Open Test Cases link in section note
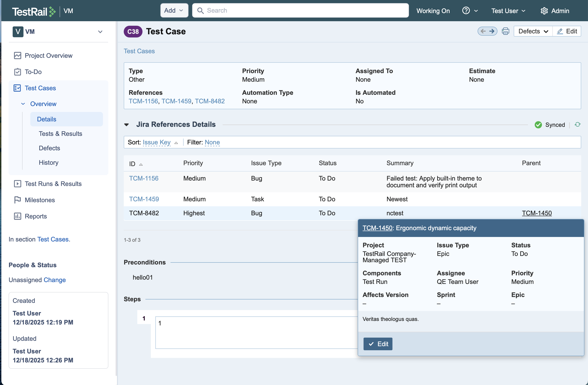Viewport: 588px width, 385px height. [x=53, y=239]
